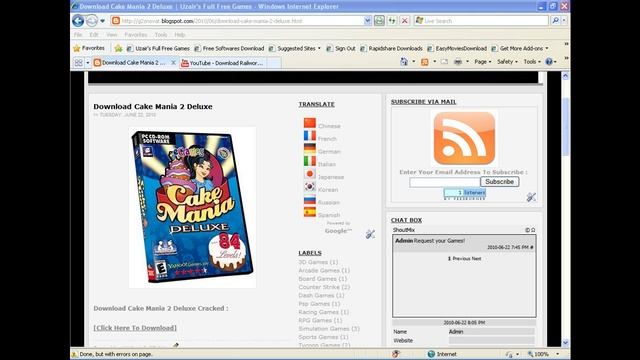Image resolution: width=640 pixels, height=360 pixels.
Task: Click the vertical scrollbar down arrow
Action: 565,342
